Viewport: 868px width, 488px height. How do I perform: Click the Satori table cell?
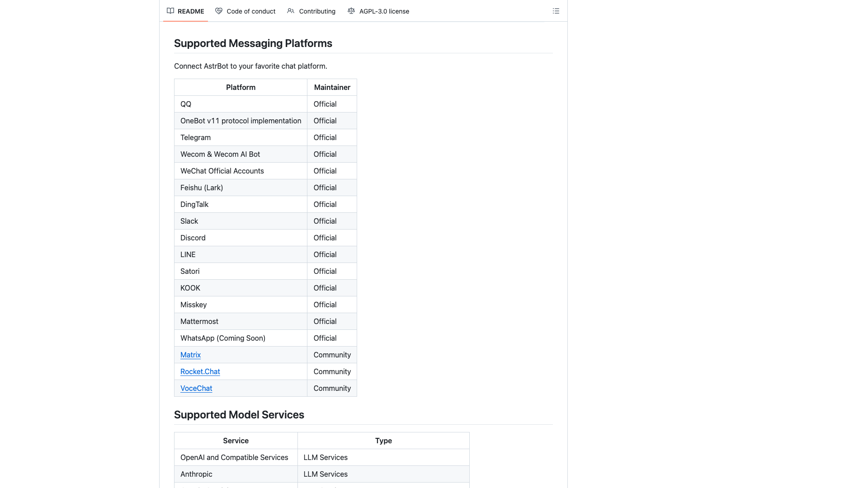point(241,271)
